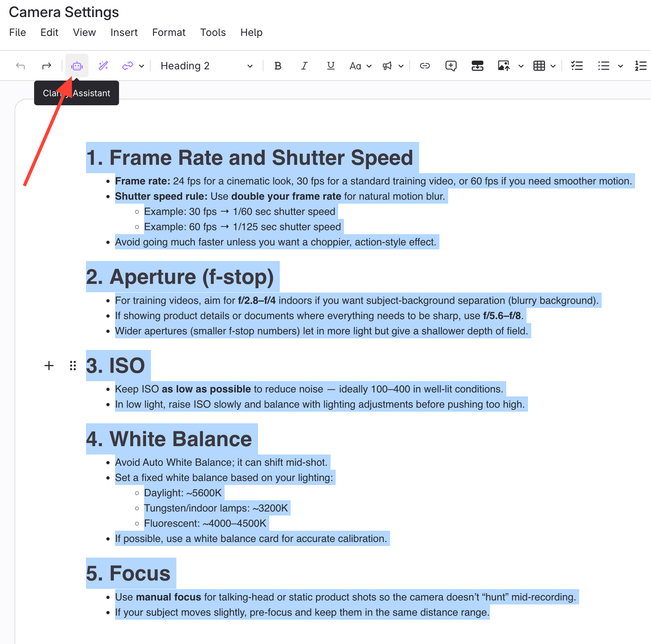Open the Heading 2 style dropdown

(x=206, y=66)
